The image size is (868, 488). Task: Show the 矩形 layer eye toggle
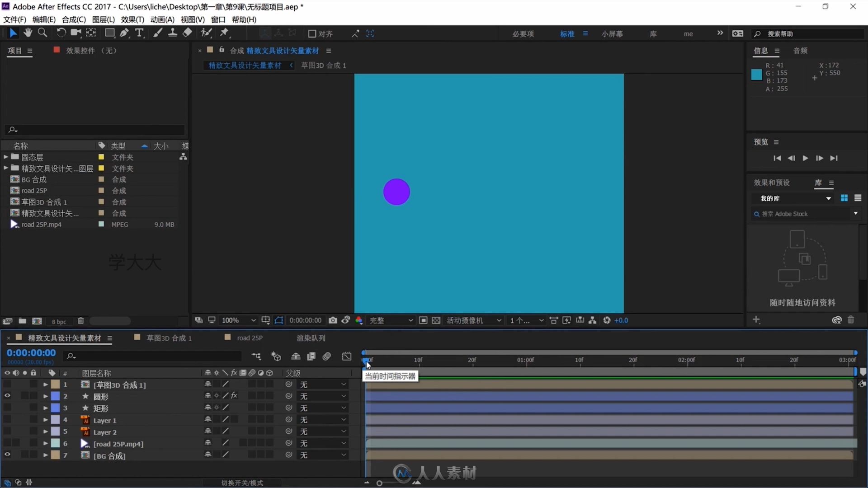[x=7, y=408]
